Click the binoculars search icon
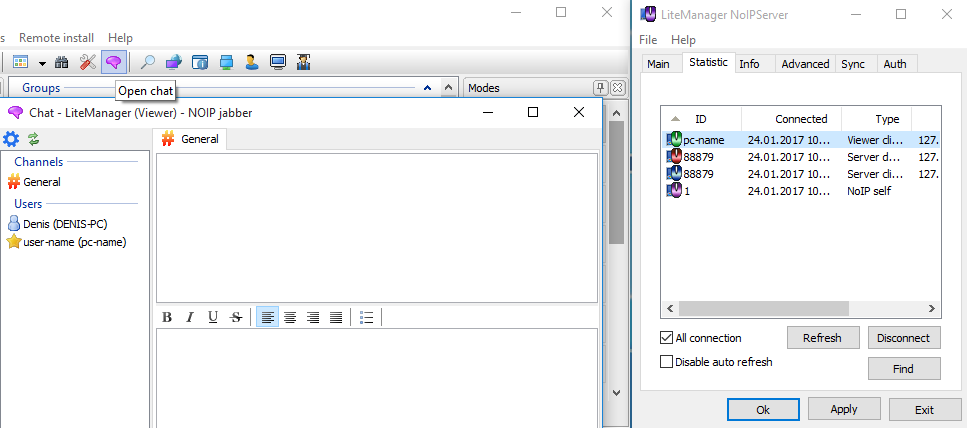The width and height of the screenshot is (967, 428). pyautogui.click(x=62, y=62)
